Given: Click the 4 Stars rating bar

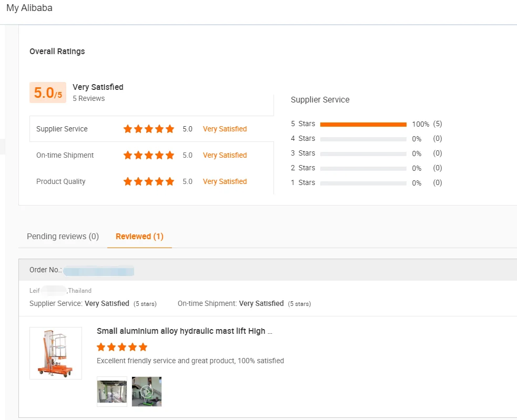Looking at the screenshot, I should point(363,139).
